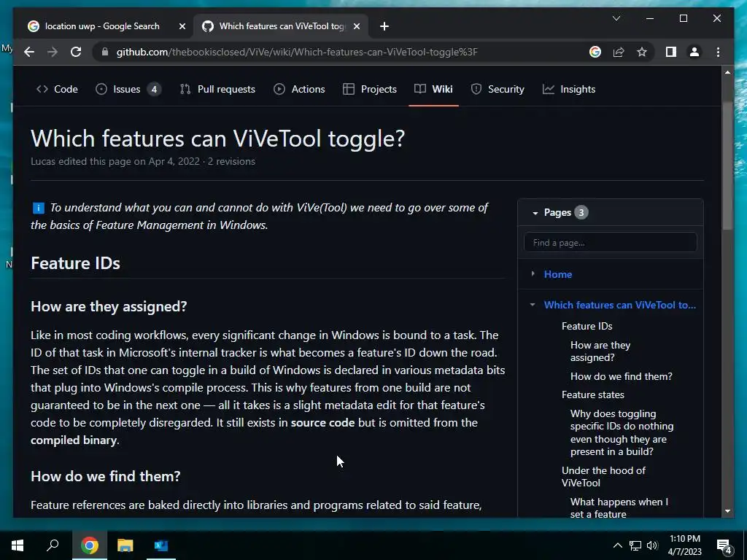Jump to Feature states sidebar link
This screenshot has height=560, width=747.
[592, 394]
